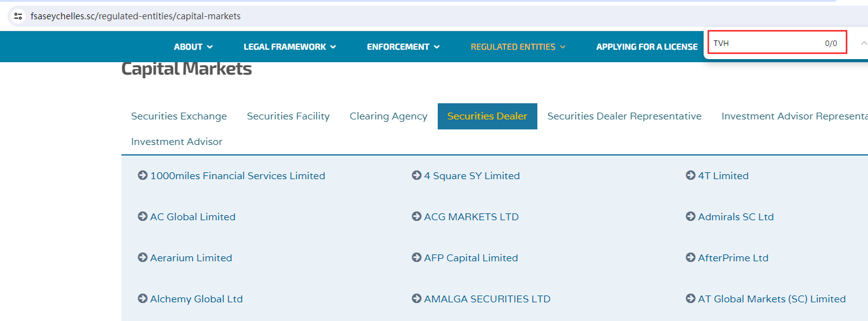Viewport: 868px width, 321px height.
Task: Click arrow icon beside 4T Limited
Action: tap(691, 176)
